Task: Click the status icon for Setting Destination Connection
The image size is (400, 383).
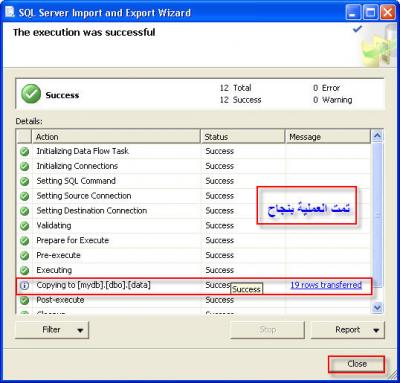Action: [24, 211]
